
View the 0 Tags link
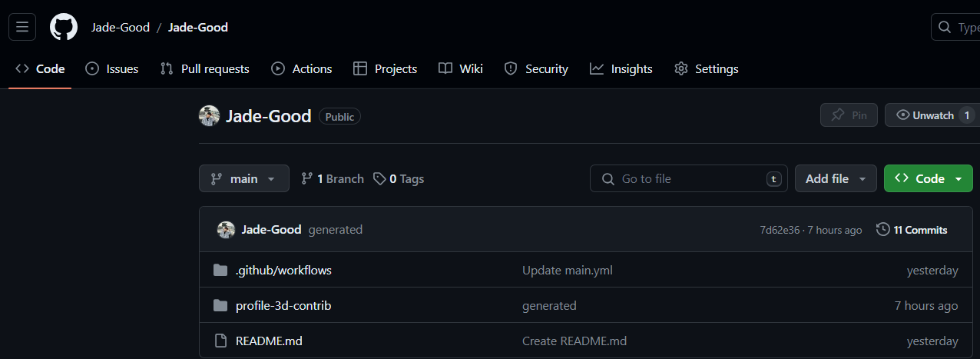[x=399, y=178]
